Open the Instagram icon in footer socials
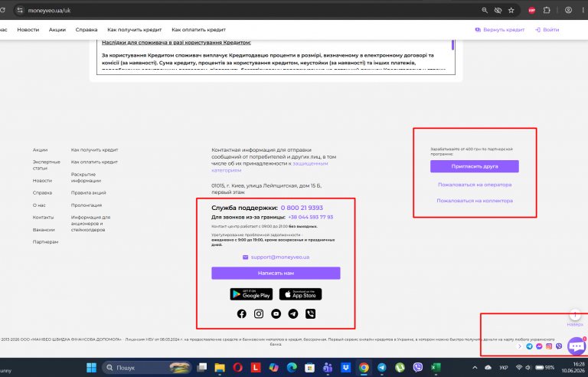 point(259,314)
